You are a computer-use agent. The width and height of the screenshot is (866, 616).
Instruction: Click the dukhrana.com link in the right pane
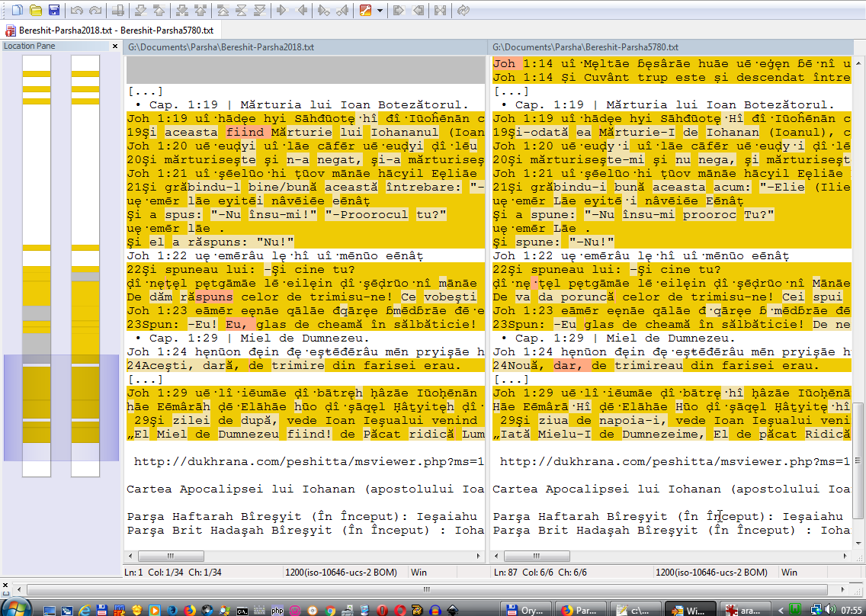coord(672,462)
